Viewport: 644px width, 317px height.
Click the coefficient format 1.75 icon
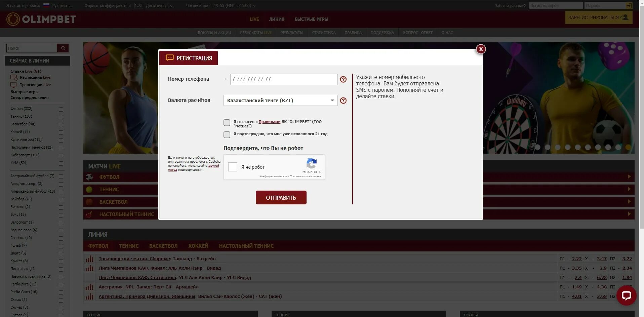[x=138, y=6]
